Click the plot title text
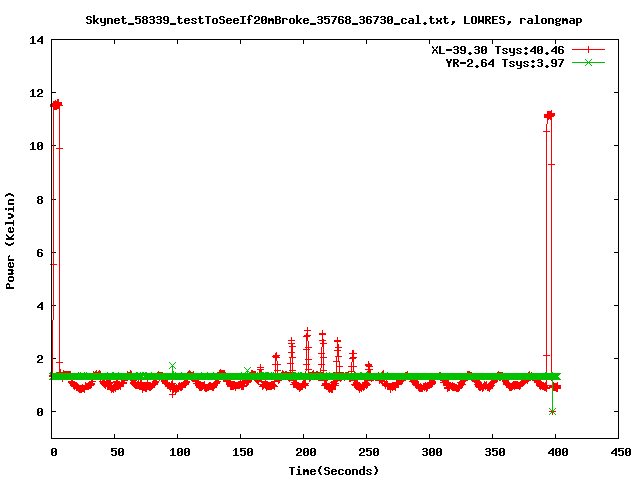Image resolution: width=640 pixels, height=480 pixels. tap(333, 20)
